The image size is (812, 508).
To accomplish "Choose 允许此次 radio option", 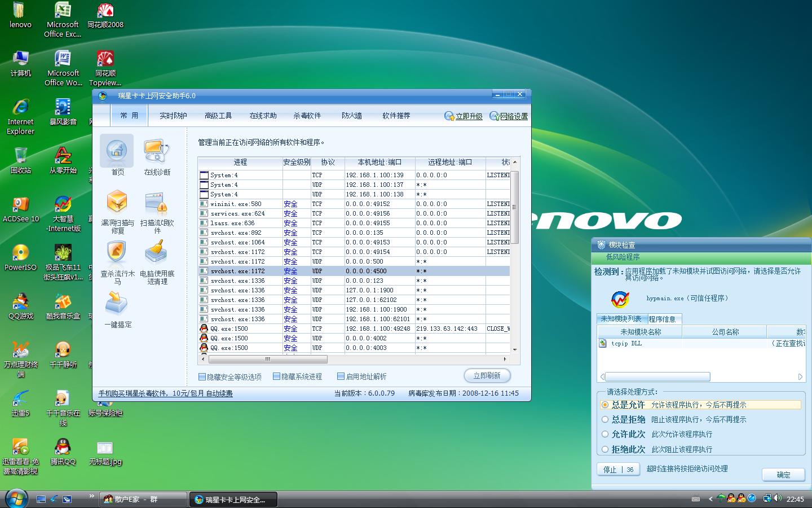I will 605,434.
